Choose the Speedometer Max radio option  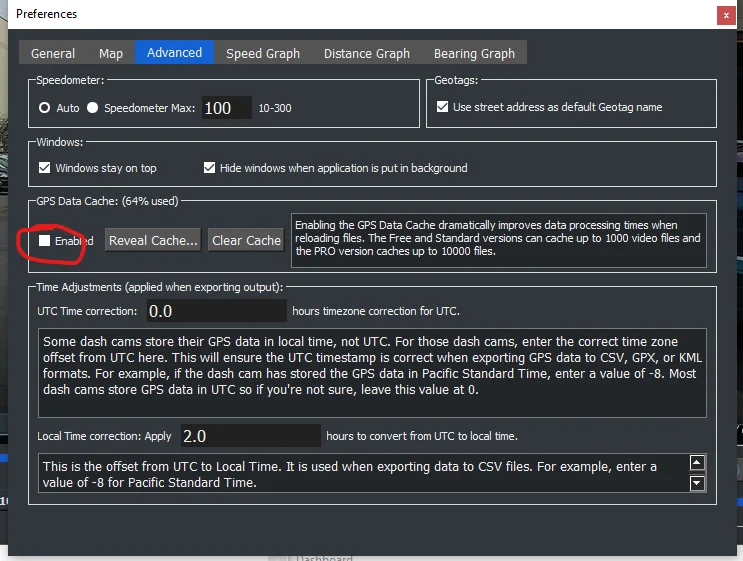pos(93,108)
